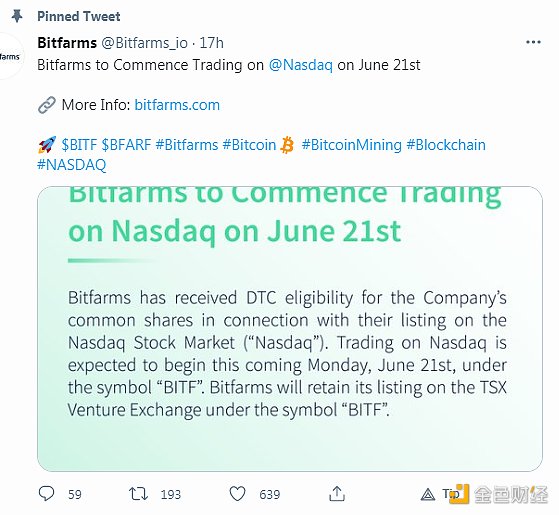Open the #NASDAQ hashtag
The height and width of the screenshot is (515, 559).
tap(72, 165)
